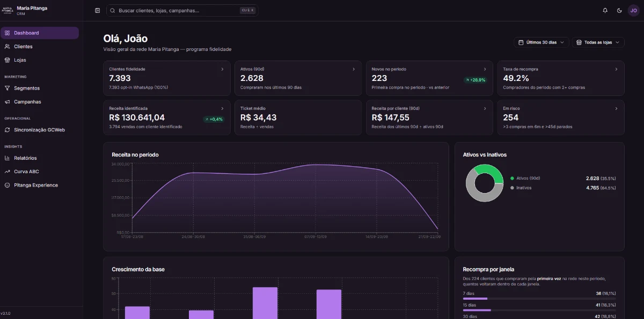Collapse the sidebar with the panel icon
Screen dimensions: 644x319
pos(97,10)
